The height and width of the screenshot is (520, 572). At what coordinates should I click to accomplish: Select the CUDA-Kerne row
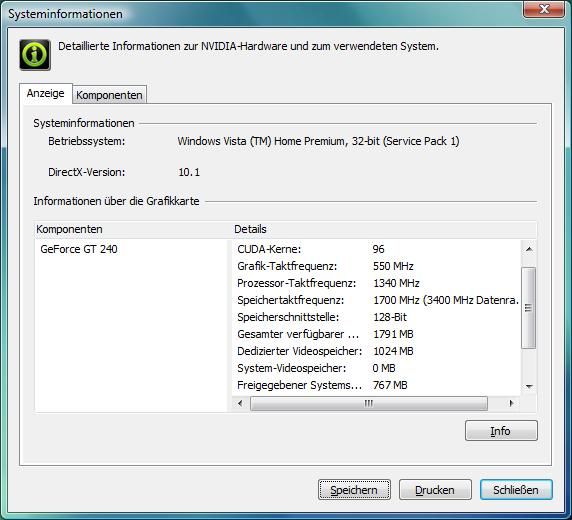point(376,249)
